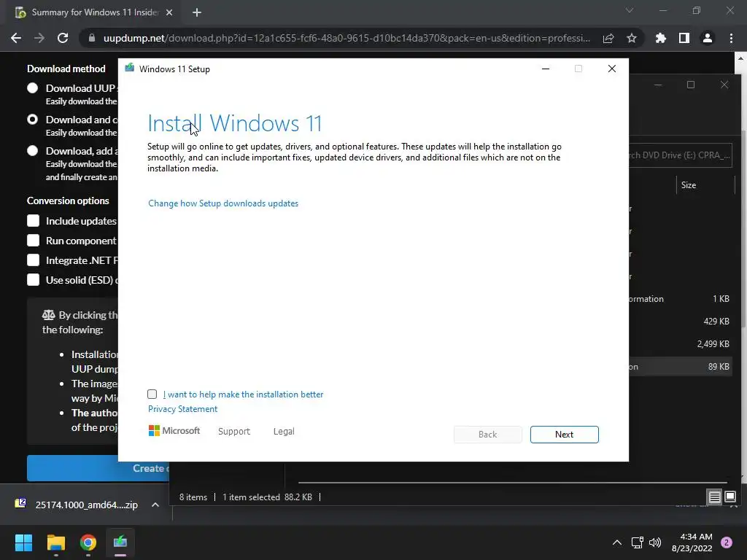Open Change how Setup downloads updates link
Viewport: 747px width, 560px height.
point(223,203)
